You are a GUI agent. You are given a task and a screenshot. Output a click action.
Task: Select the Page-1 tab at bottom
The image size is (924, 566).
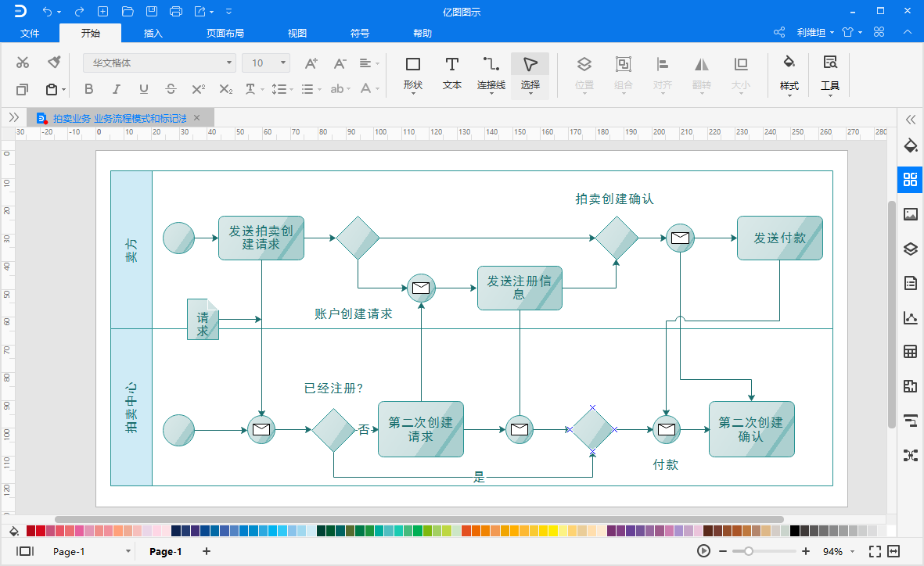pos(165,551)
